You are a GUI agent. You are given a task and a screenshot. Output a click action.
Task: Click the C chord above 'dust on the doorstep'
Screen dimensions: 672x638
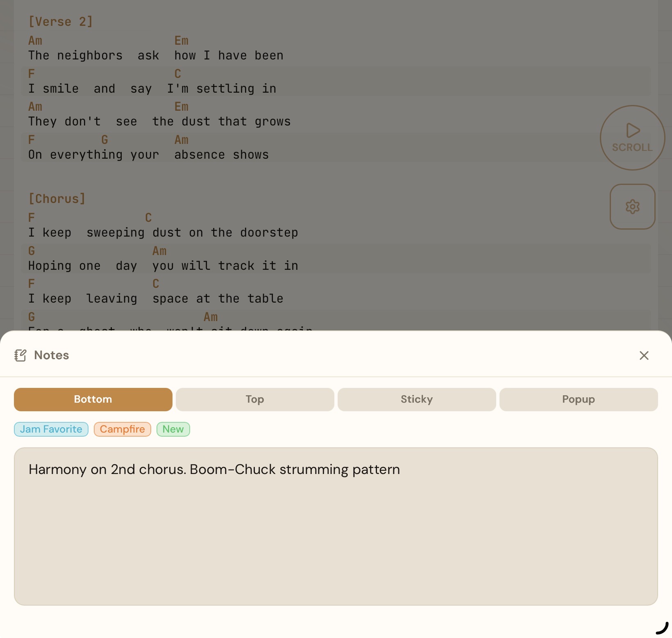pos(148,218)
